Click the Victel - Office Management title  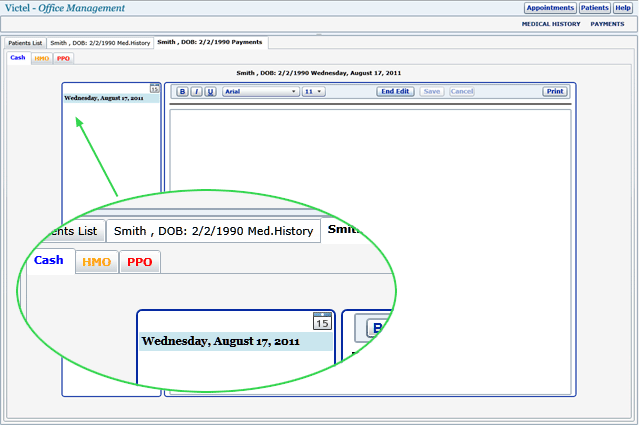(x=65, y=8)
